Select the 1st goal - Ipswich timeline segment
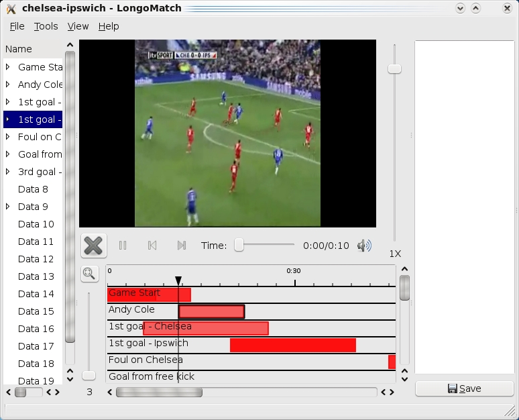This screenshot has height=420, width=519. (292, 345)
